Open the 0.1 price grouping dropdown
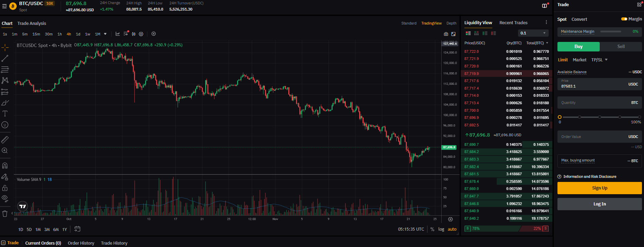This screenshot has height=247, width=644. (533, 33)
